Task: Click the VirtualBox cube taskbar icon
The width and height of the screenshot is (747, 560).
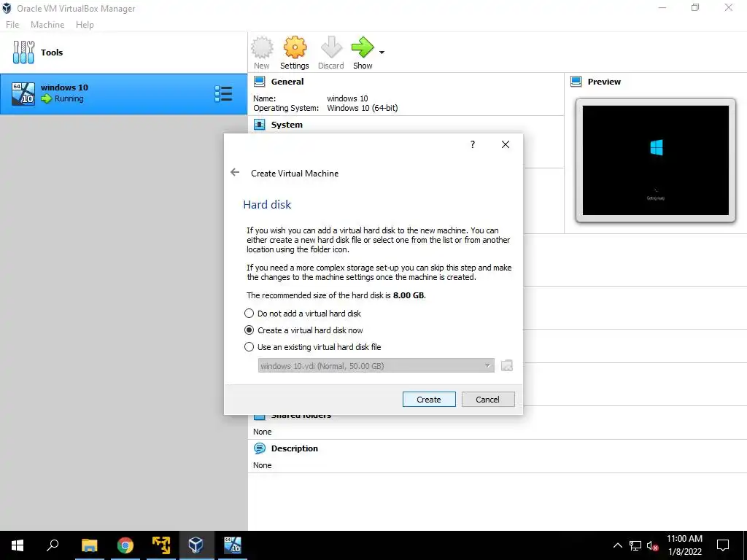Action: click(196, 545)
